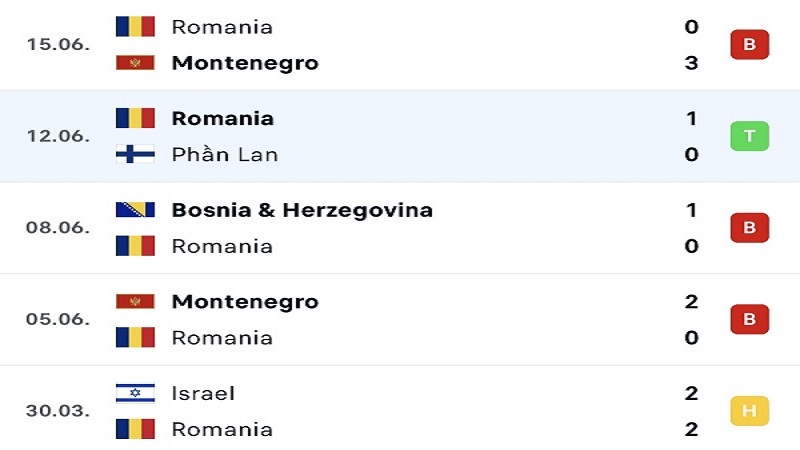The width and height of the screenshot is (800, 450).
Task: Click the Romania flag in the 30.03. match
Action: pyautogui.click(x=135, y=429)
